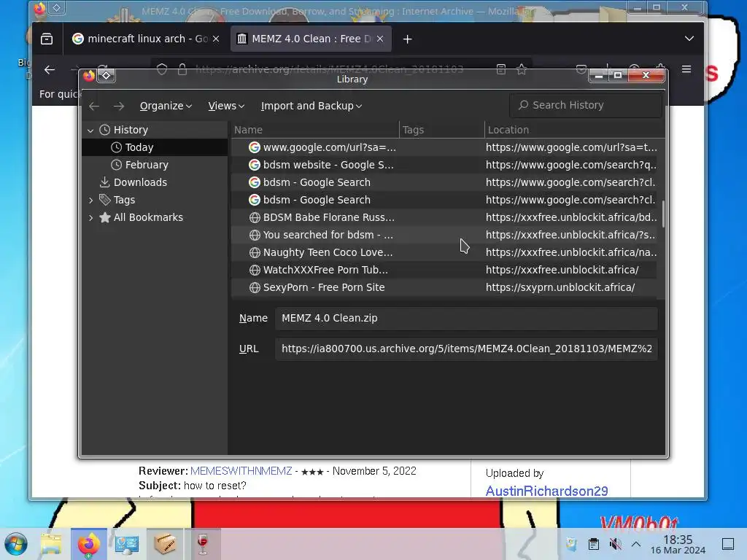Open Firefox hamburger application menu
The height and width of the screenshot is (560, 747).
(686, 69)
